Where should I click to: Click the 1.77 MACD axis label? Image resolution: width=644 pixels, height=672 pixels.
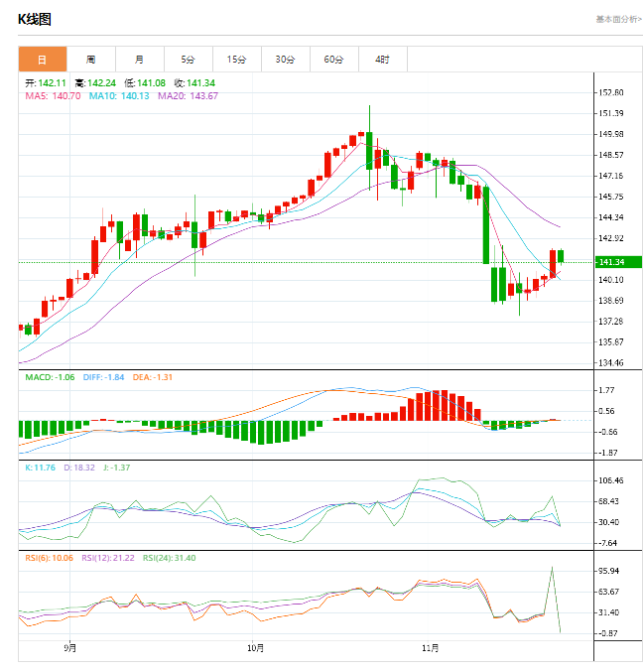pyautogui.click(x=606, y=390)
